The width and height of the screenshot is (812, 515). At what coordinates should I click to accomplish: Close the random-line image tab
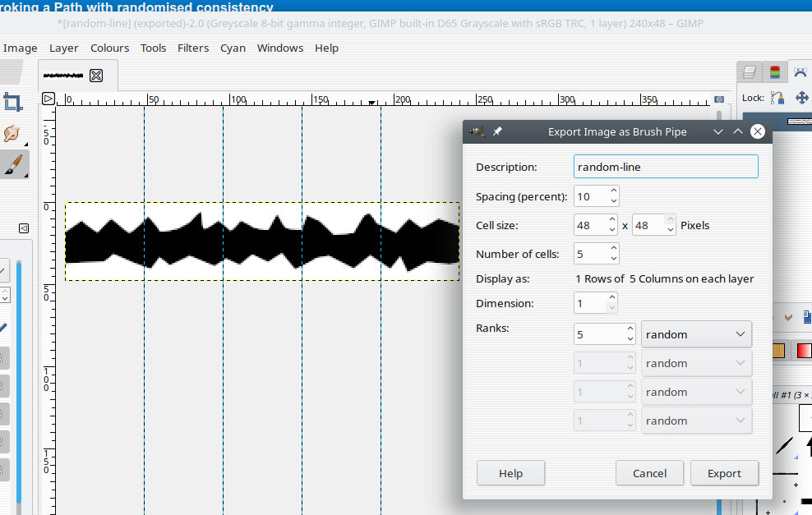pos(96,76)
